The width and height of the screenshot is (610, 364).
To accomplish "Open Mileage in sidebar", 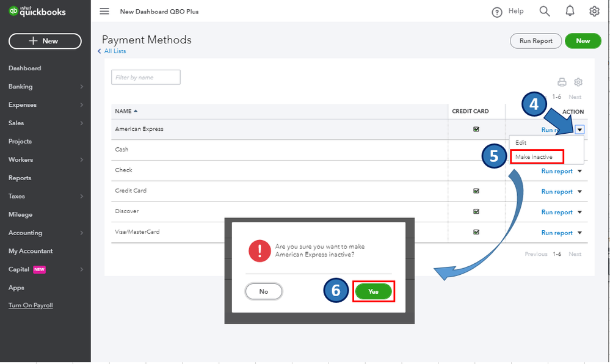I will click(x=21, y=214).
